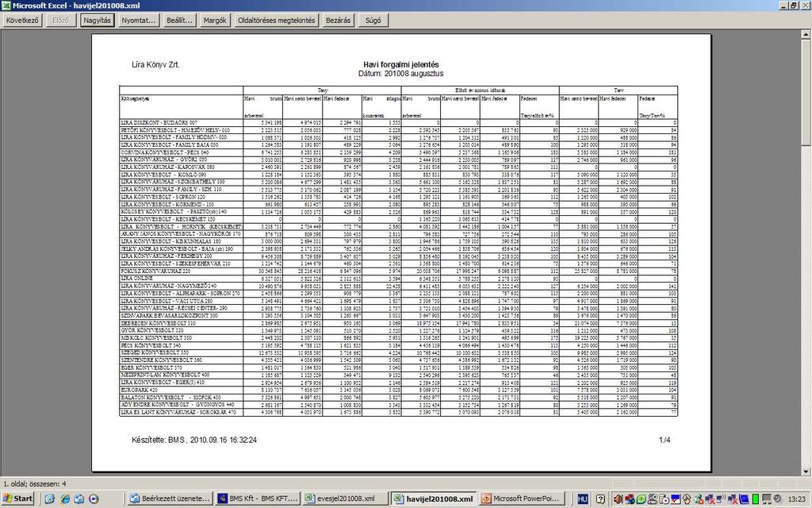The image size is (812, 508).
Task: Click the 'LIRA ONLINE' row label
Action: (136, 279)
